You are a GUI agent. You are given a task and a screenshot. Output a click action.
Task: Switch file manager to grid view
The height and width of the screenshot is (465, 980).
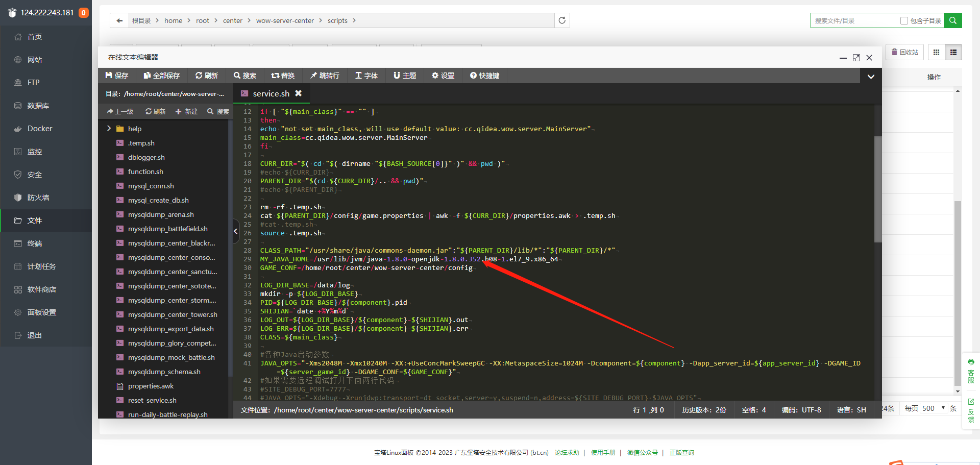point(936,52)
